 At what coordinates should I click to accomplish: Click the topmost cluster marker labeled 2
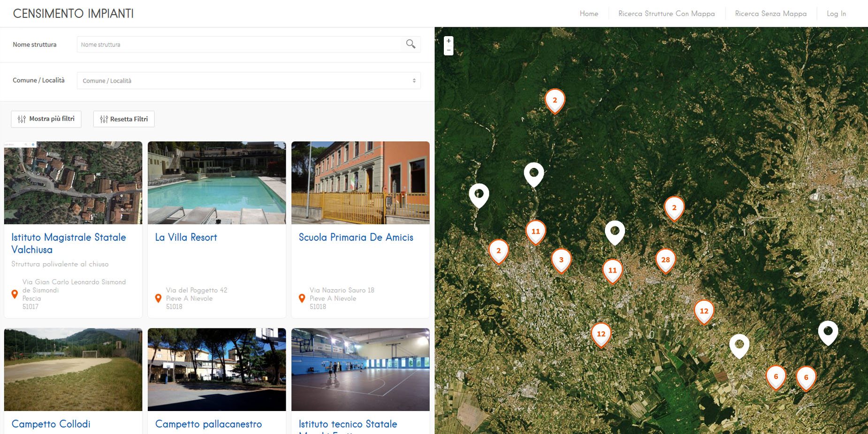click(x=555, y=101)
